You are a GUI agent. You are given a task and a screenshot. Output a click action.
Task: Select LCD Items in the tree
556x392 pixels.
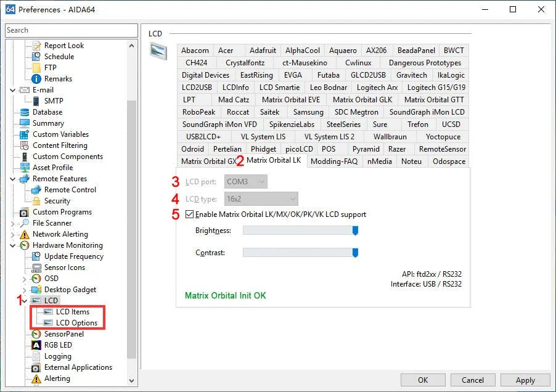[x=72, y=312]
